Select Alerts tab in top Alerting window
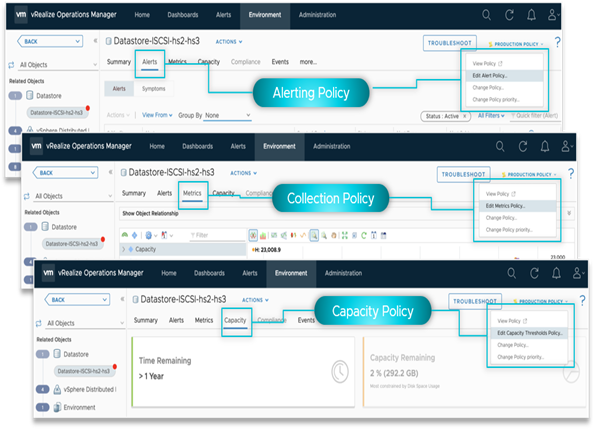 150,62
